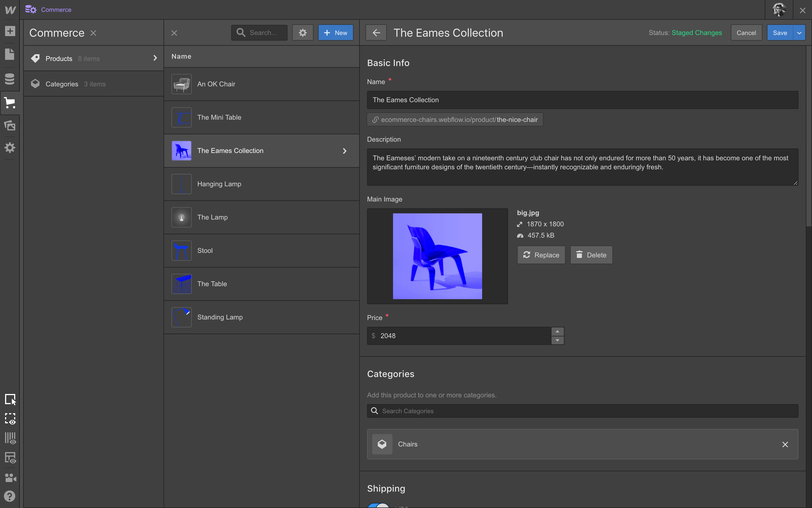812x508 pixels.
Task: Open An OK Chair product
Action: pos(261,84)
